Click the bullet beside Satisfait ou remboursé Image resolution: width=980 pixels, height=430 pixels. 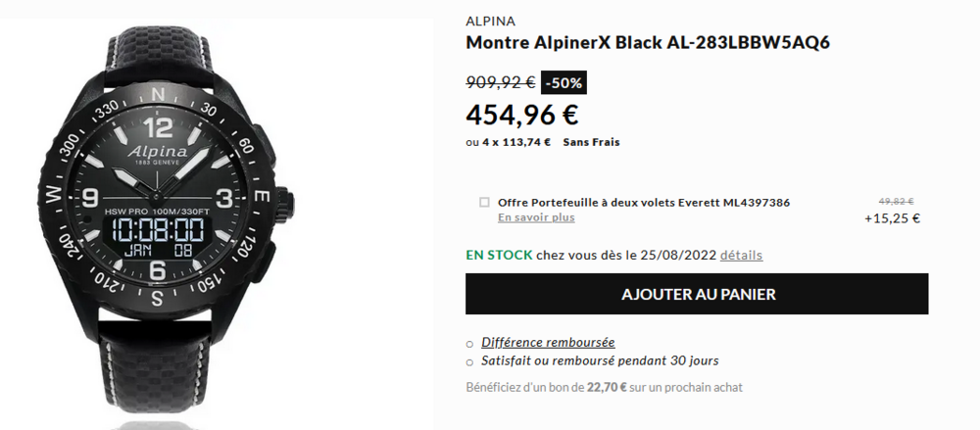[x=470, y=362]
